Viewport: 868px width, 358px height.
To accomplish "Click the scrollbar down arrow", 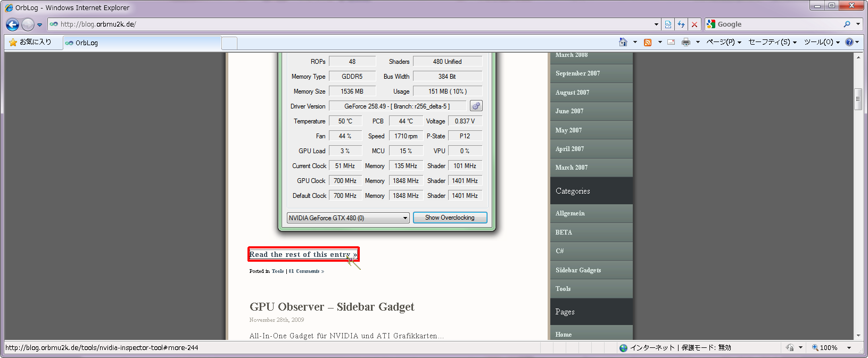I will pyautogui.click(x=858, y=336).
